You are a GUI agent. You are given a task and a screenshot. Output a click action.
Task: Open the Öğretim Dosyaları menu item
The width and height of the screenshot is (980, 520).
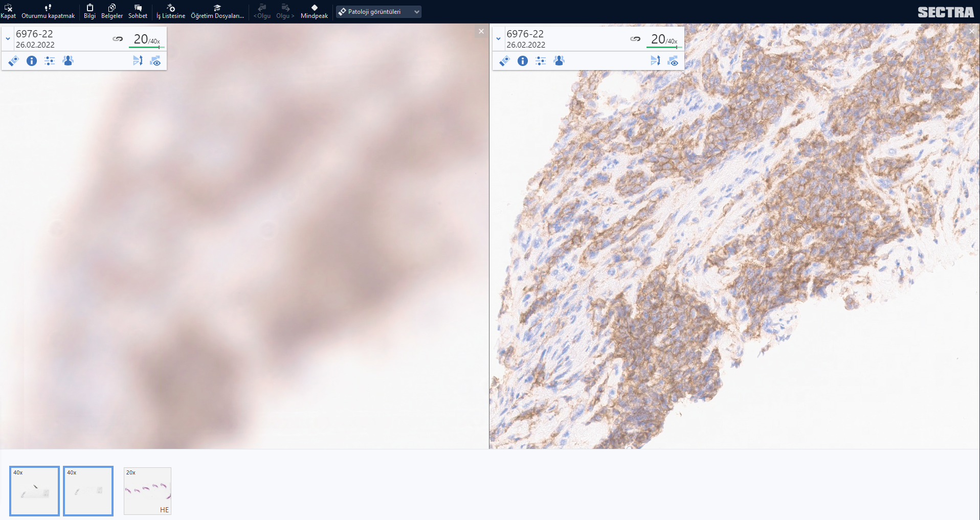pyautogui.click(x=217, y=11)
